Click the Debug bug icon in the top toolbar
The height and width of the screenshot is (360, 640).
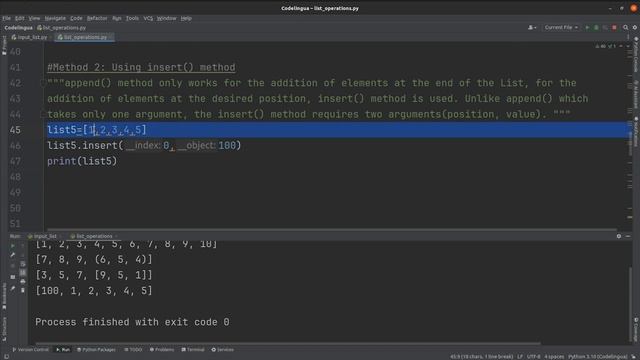pyautogui.click(x=596, y=27)
